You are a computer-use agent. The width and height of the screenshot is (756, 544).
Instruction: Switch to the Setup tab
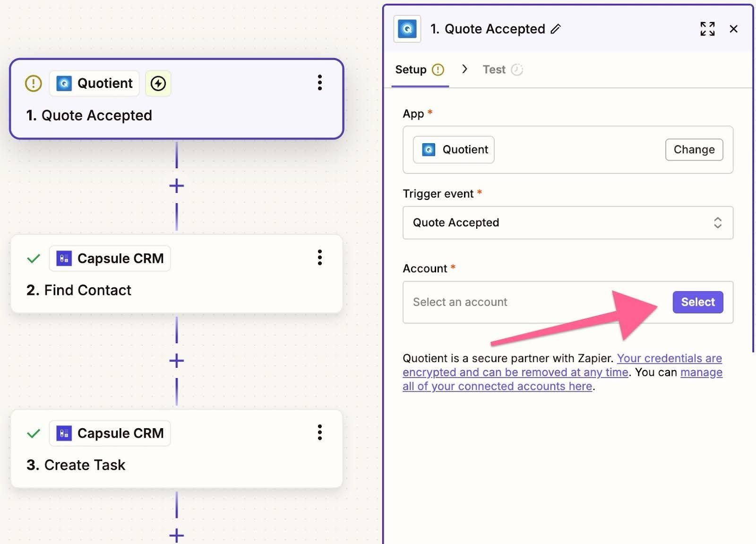pos(420,70)
